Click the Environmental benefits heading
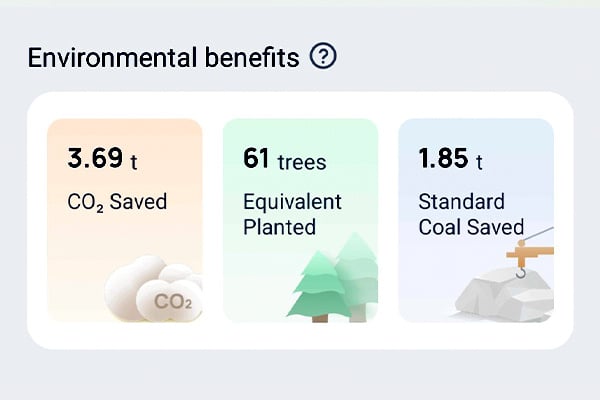The image size is (600, 400). tap(163, 57)
